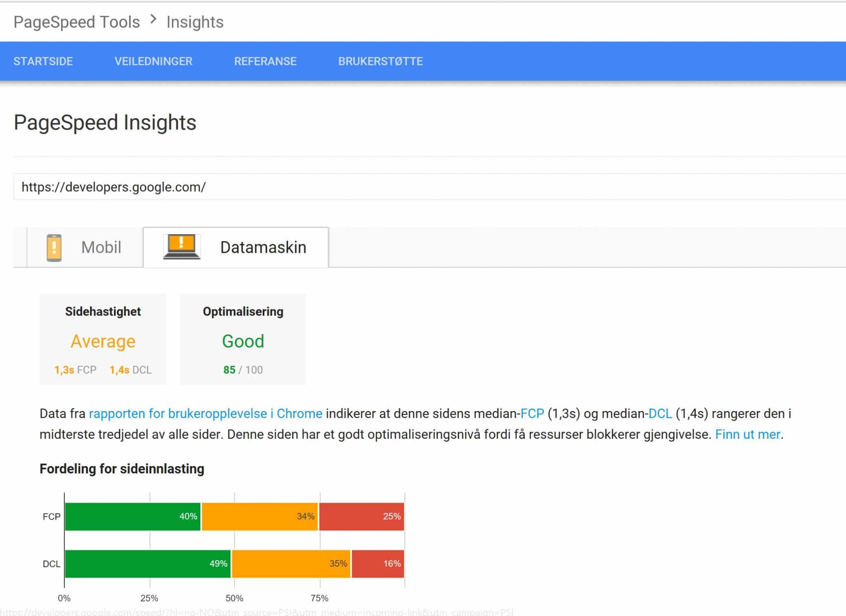
Task: Click the URL field with developers.google.com
Action: (x=430, y=187)
